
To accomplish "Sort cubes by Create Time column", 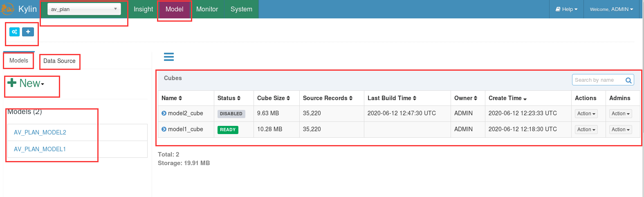I will point(507,98).
